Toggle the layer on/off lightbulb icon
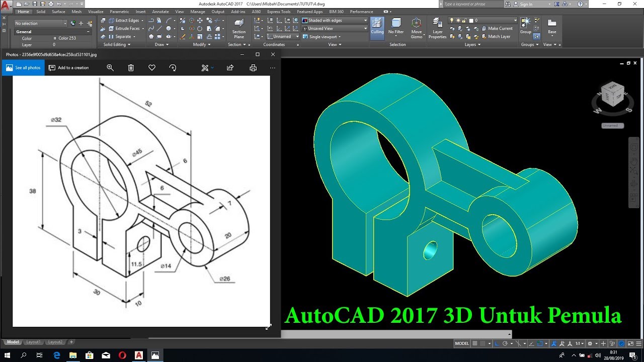Viewport: 644px width, 362px height. tap(452, 21)
